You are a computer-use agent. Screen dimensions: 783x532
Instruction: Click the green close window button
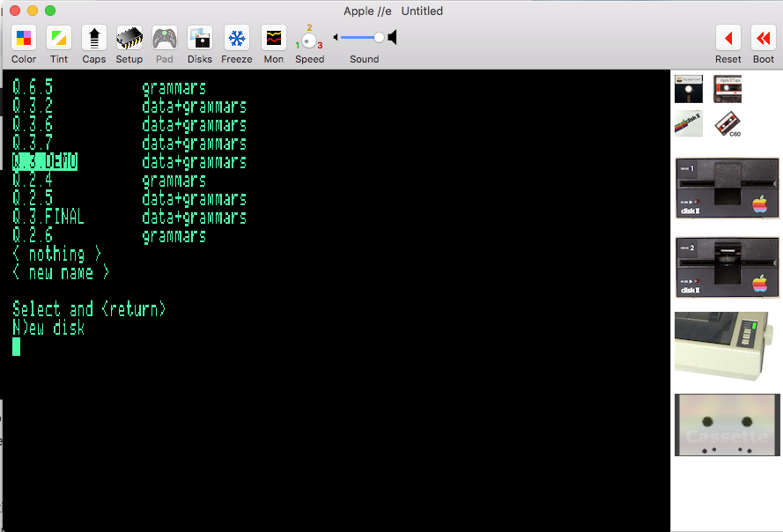tap(50, 11)
